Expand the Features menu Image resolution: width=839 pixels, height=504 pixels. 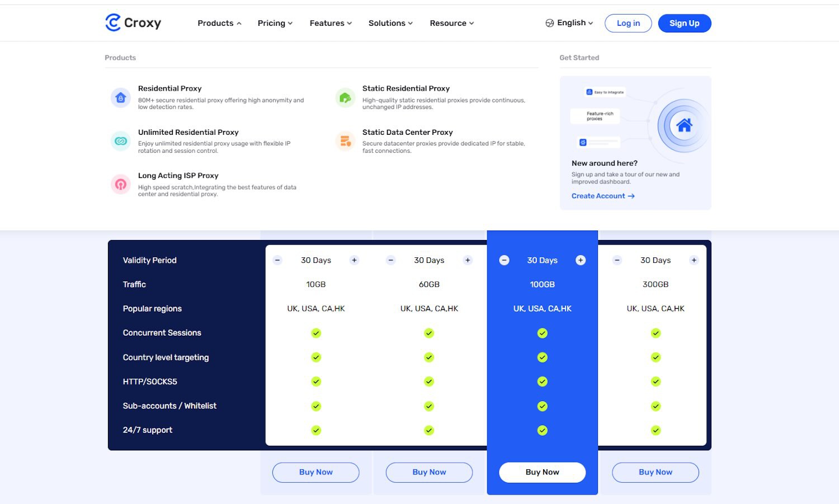pos(331,23)
